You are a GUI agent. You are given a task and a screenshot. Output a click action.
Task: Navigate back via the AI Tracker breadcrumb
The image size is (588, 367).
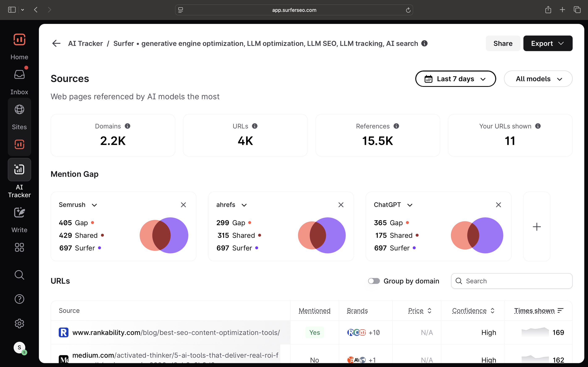85,43
